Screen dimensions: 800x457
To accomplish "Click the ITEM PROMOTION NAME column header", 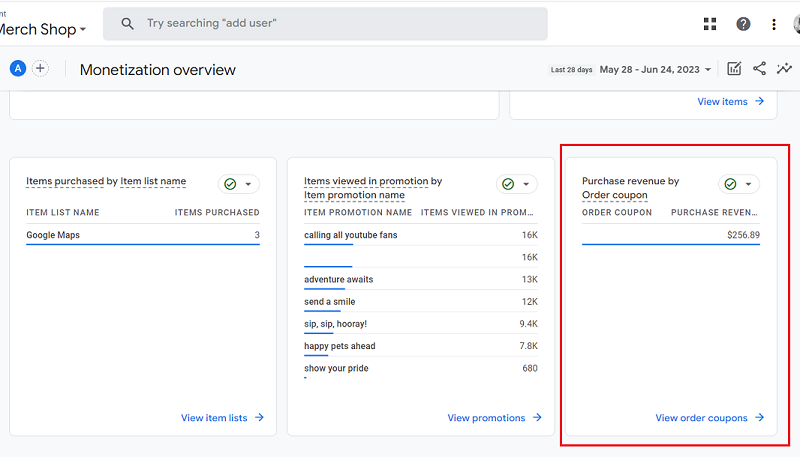I will 358,212.
